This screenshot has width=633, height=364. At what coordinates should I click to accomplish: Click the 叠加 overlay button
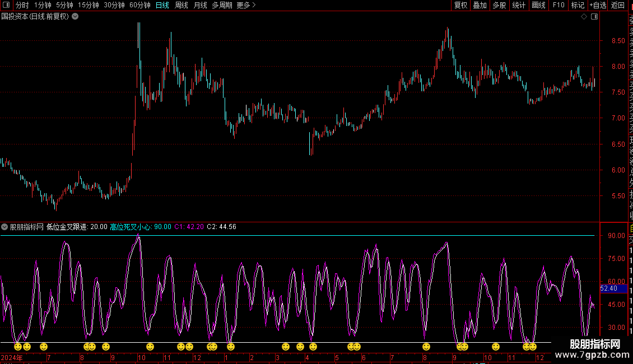[x=480, y=5]
